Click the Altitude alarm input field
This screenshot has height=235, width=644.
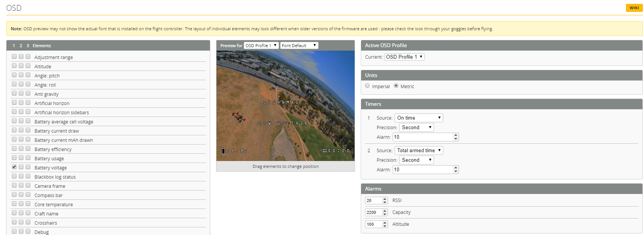(x=373, y=224)
